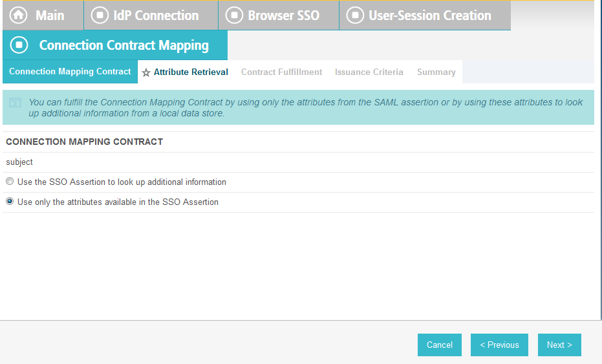Proceed with the Next button
This screenshot has height=364, width=602.
(x=559, y=345)
